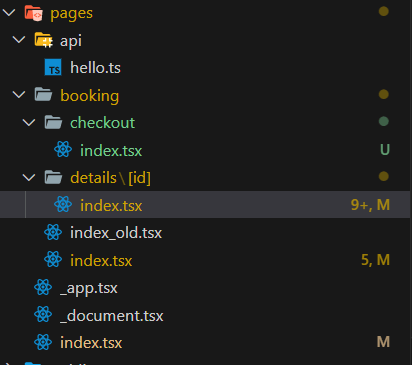Image resolution: width=412 pixels, height=365 pixels.
Task: Click the '5, M' status badge
Action: pos(375,260)
